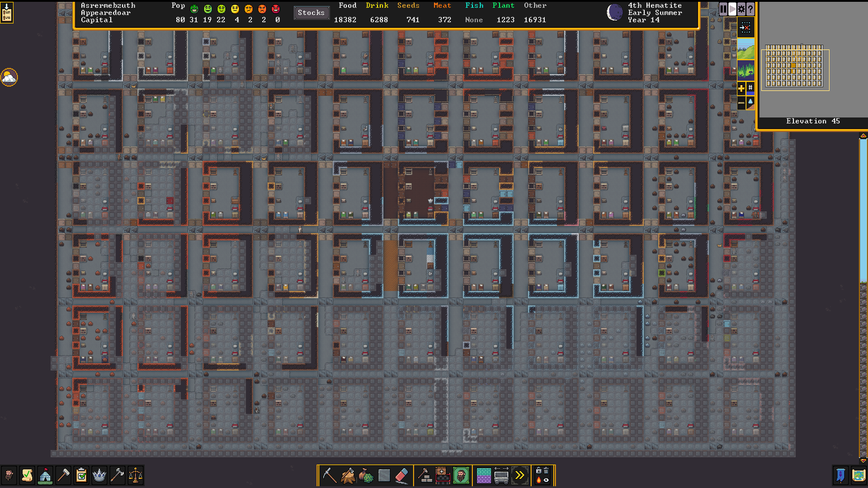Viewport: 868px width, 488px height.
Task: Open the zones grid menu
Action: point(483,475)
